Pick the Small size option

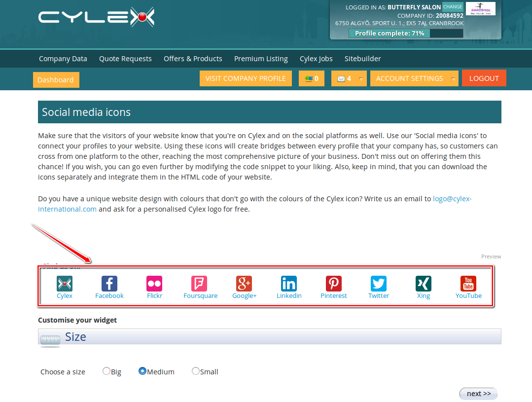coord(195,371)
